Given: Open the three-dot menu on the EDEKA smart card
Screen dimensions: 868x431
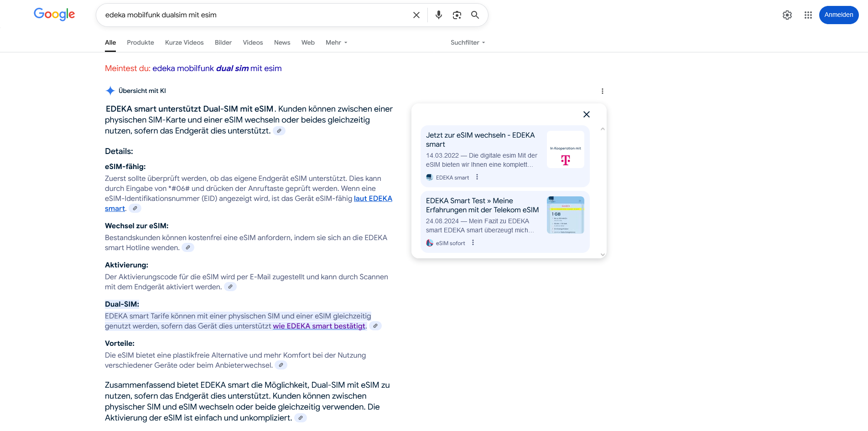Looking at the screenshot, I should coord(477,177).
